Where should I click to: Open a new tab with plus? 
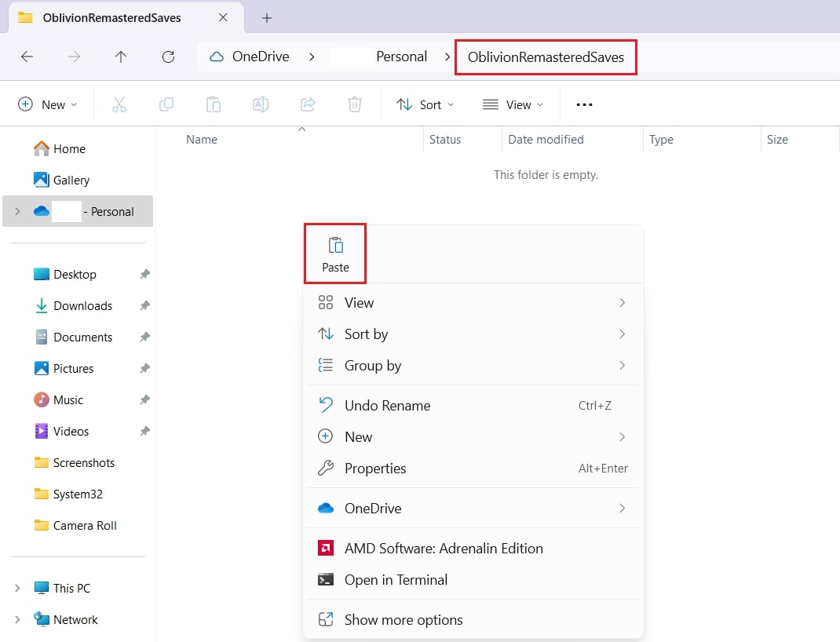click(x=267, y=18)
